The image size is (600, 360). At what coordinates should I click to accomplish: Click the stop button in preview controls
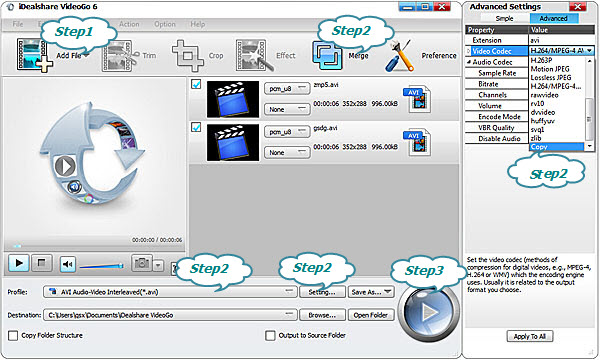[41, 263]
